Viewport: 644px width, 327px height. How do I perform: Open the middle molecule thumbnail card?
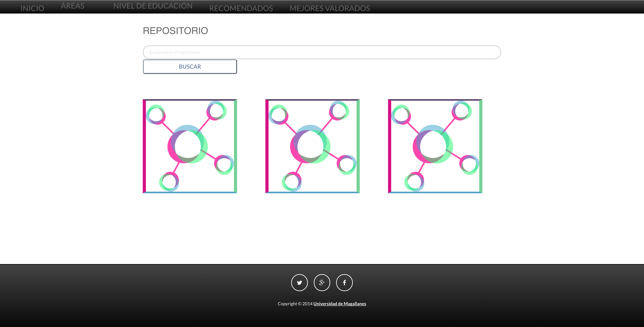[312, 146]
